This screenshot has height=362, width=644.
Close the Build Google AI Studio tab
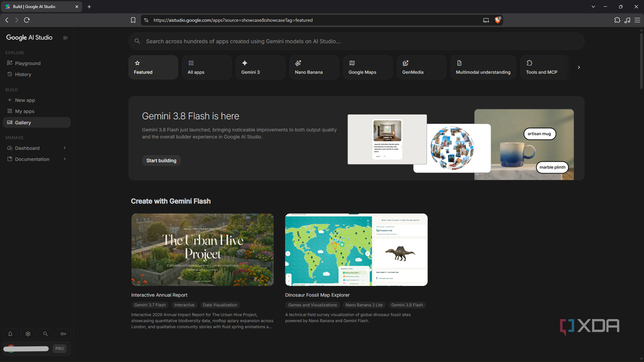(x=76, y=7)
